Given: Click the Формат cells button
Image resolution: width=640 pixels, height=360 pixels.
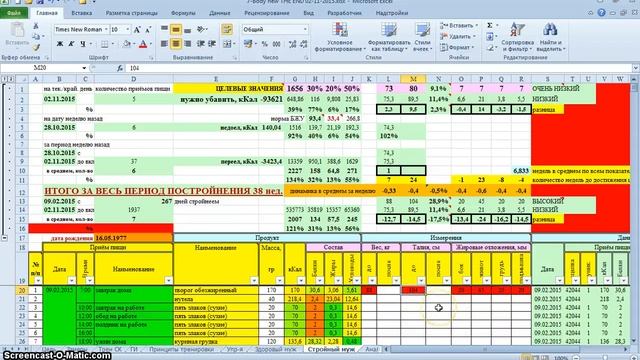Looking at the screenshot, I should click(x=457, y=47).
